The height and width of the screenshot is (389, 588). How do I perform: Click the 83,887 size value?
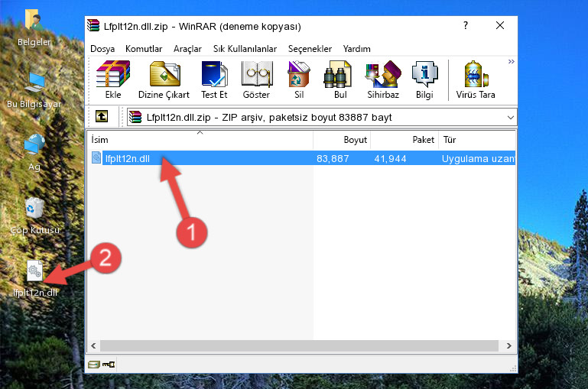[333, 158]
